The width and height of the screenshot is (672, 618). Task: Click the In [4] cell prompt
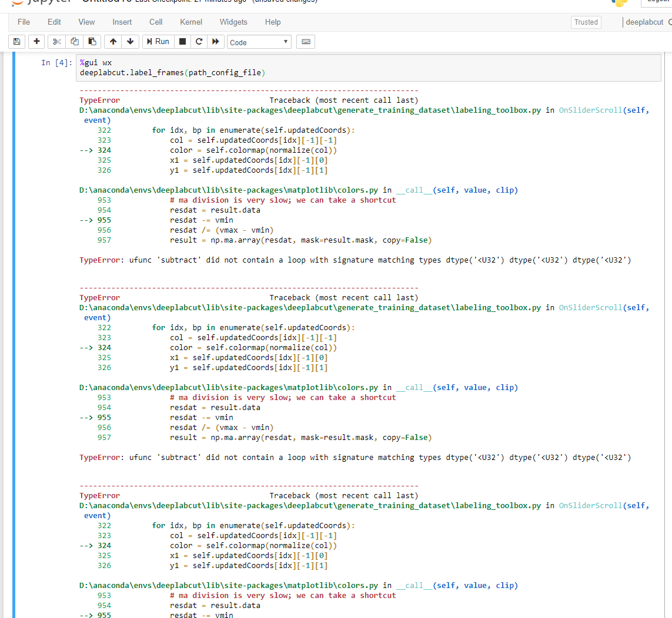[x=56, y=62]
